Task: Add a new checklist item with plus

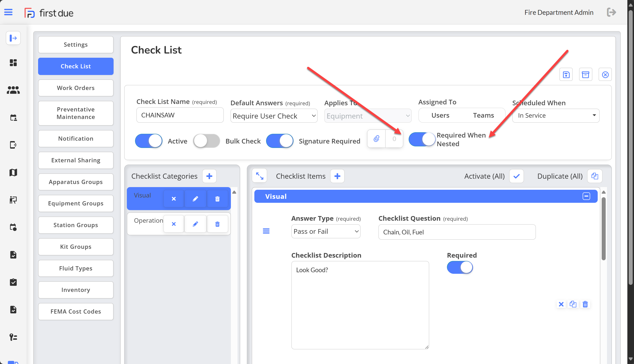Action: pyautogui.click(x=337, y=176)
